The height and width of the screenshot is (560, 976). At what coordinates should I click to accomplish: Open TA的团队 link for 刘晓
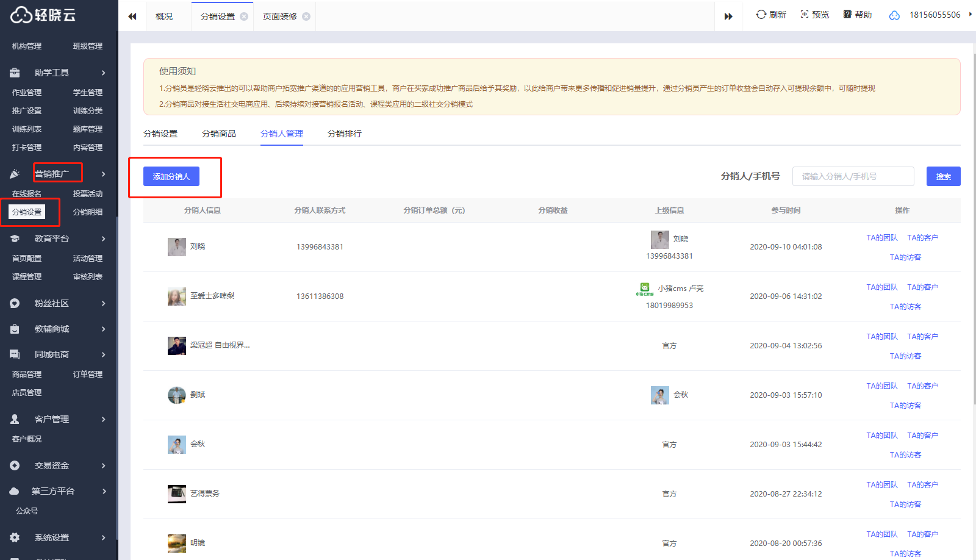[881, 238]
